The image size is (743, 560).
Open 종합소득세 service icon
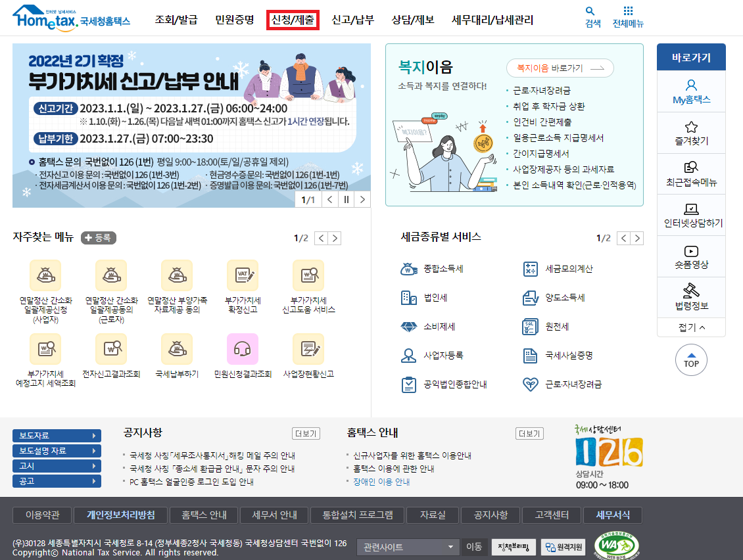point(408,269)
